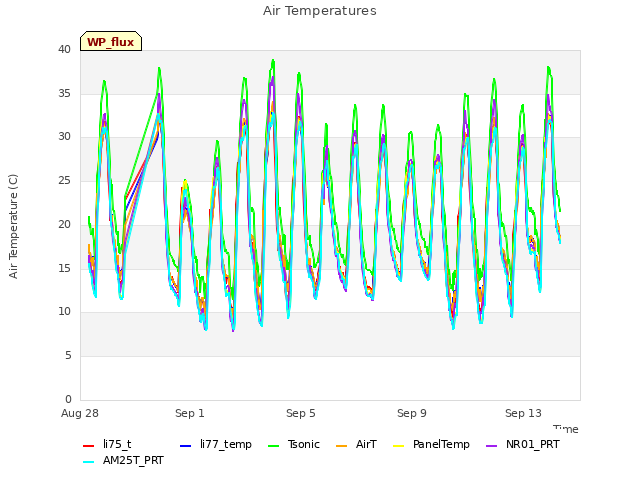Click the Sep 1 x-axis tick label
640x480 pixels.
pos(190,413)
